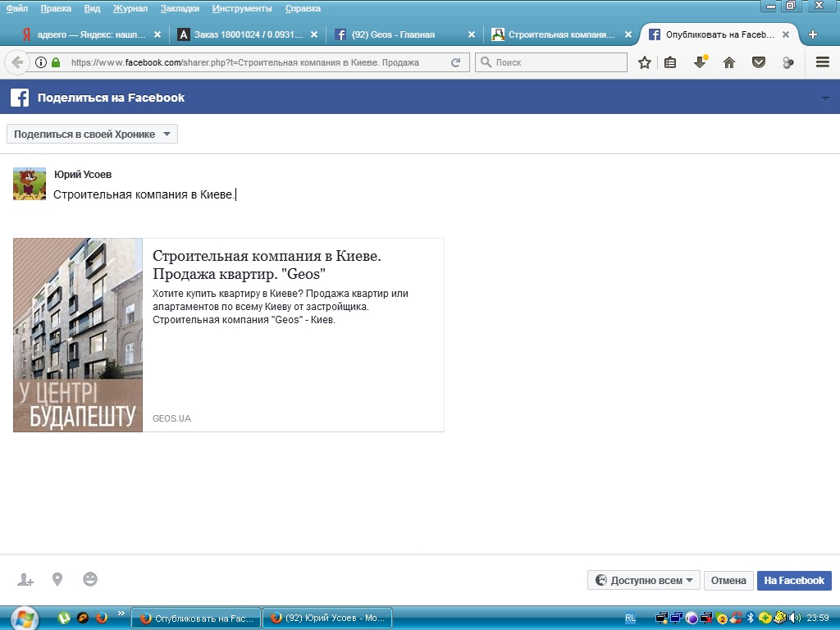Open a new tab with the plus button
The image size is (840, 630).
click(813, 34)
